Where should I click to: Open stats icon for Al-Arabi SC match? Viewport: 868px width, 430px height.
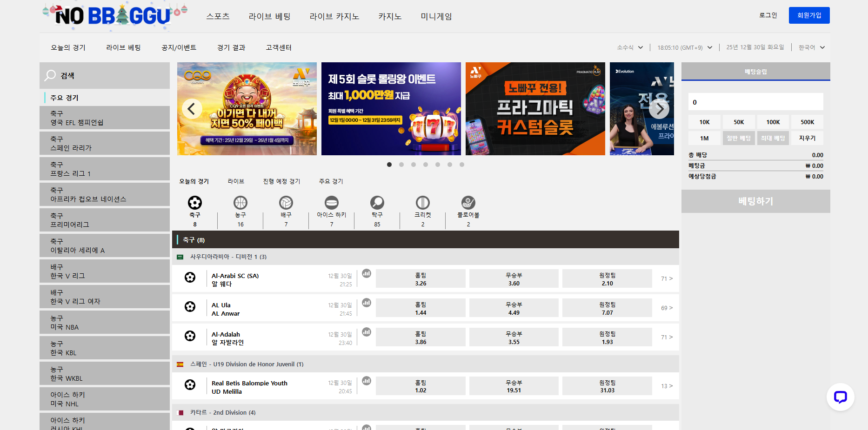point(367,273)
